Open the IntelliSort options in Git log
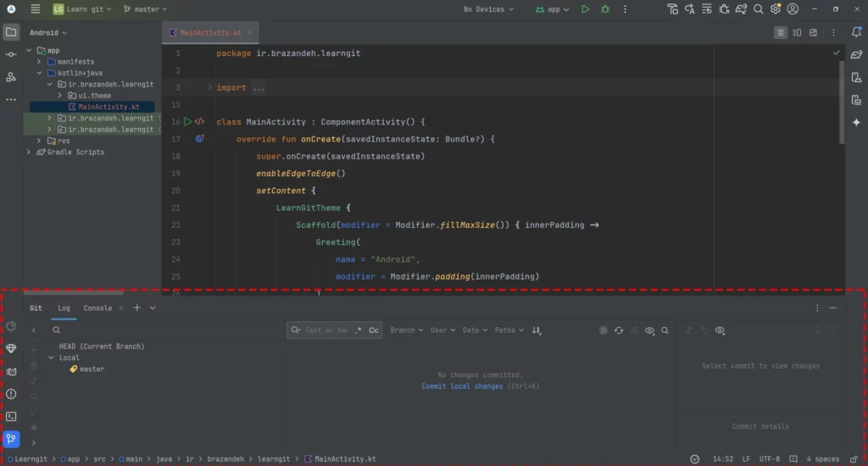Image resolution: width=868 pixels, height=466 pixels. click(x=537, y=330)
